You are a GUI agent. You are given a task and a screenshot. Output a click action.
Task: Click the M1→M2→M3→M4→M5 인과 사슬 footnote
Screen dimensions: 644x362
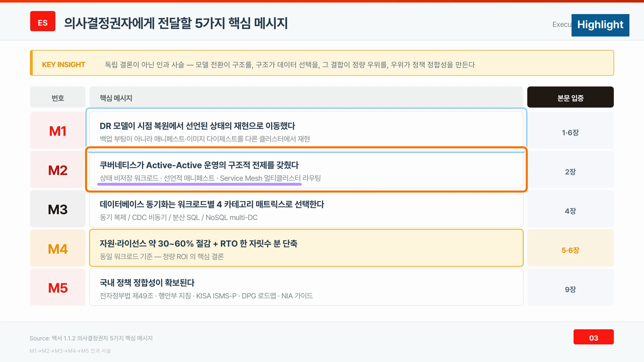pos(70,351)
